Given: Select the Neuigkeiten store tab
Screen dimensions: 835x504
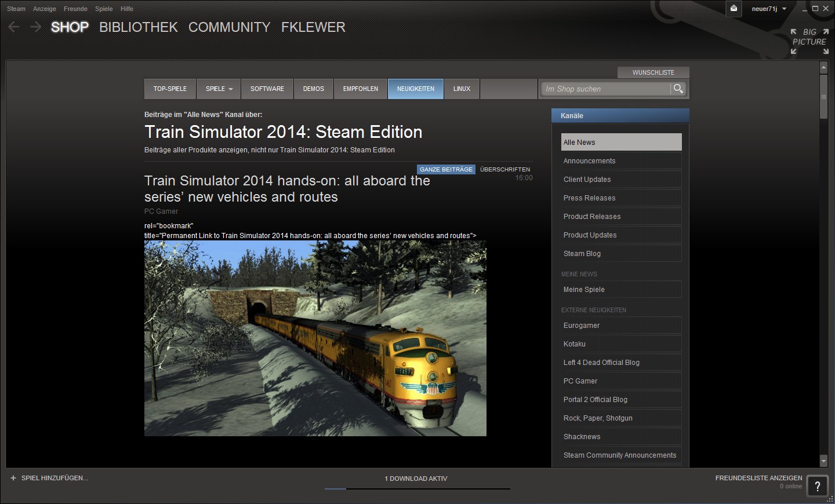Looking at the screenshot, I should tap(416, 89).
